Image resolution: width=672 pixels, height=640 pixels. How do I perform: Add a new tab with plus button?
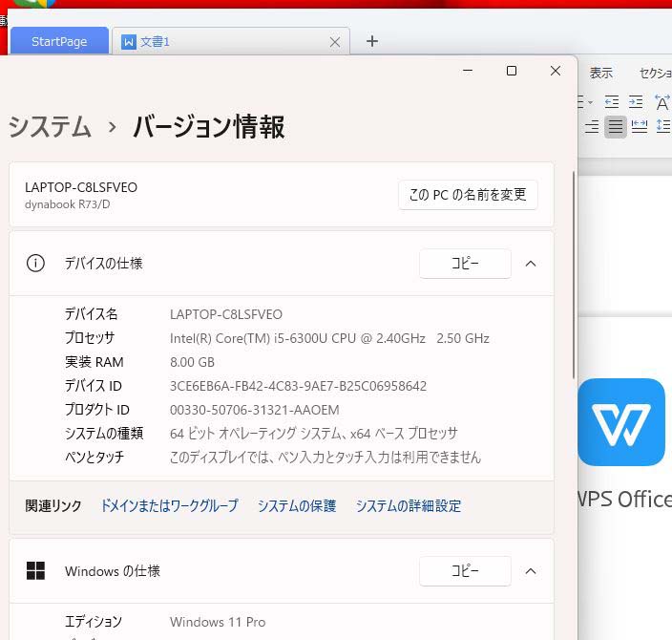coord(372,41)
